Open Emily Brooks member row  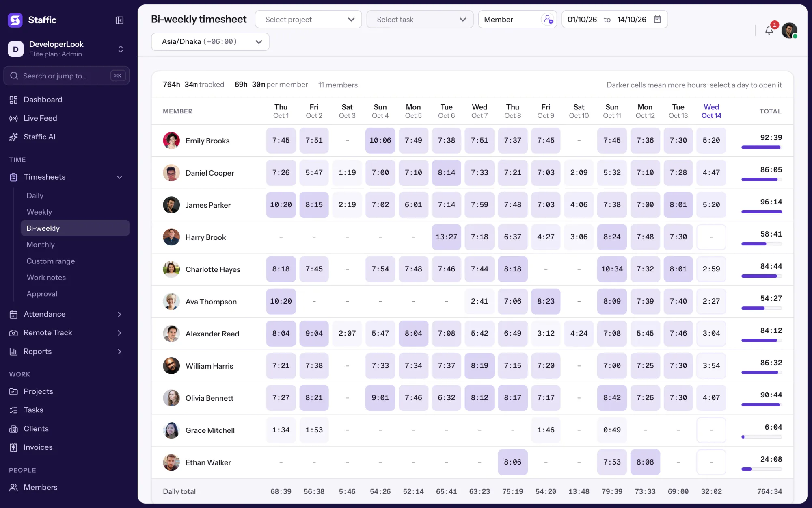click(473, 141)
